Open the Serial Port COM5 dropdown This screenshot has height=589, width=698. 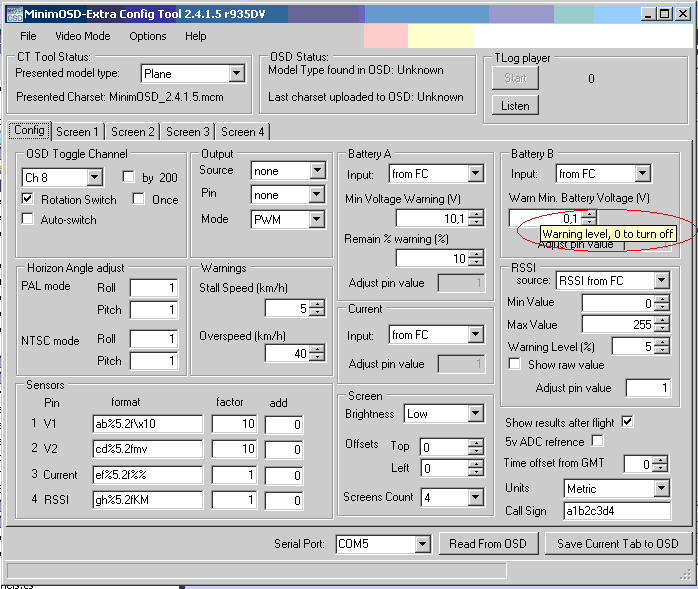[x=421, y=544]
